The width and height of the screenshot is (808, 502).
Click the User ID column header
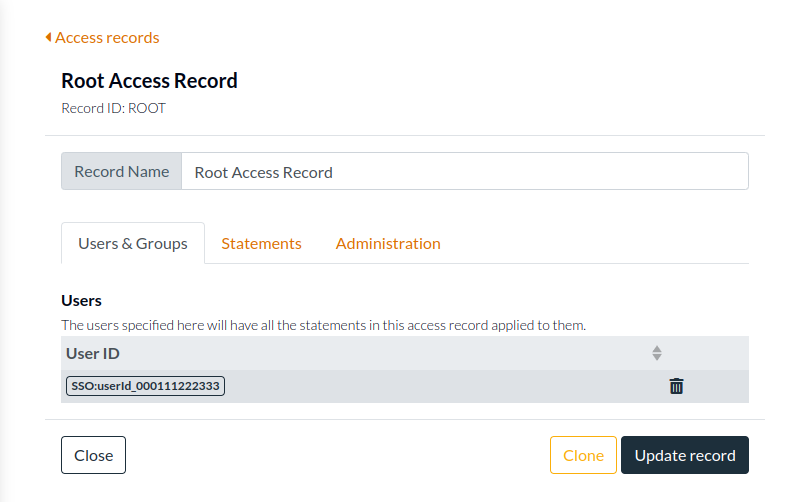(x=93, y=353)
